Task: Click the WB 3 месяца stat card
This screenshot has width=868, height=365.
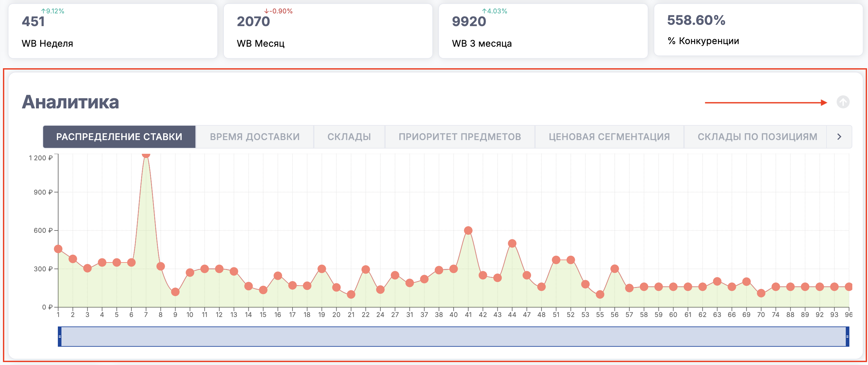Action: [543, 31]
